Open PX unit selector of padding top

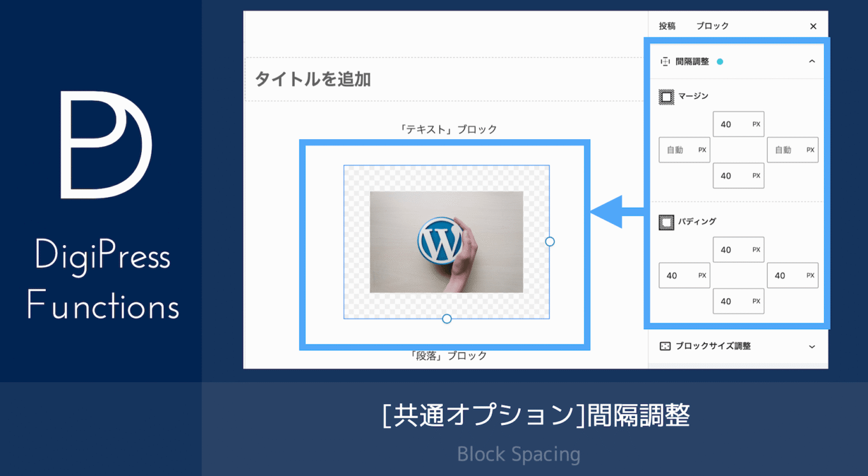coord(756,250)
